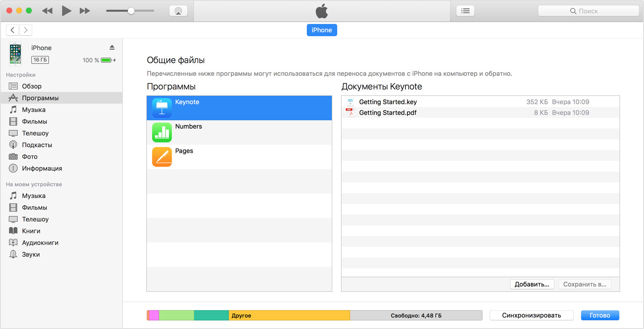Open Фильмы under Настройки
Image resolution: width=644 pixels, height=329 pixels.
[61, 121]
